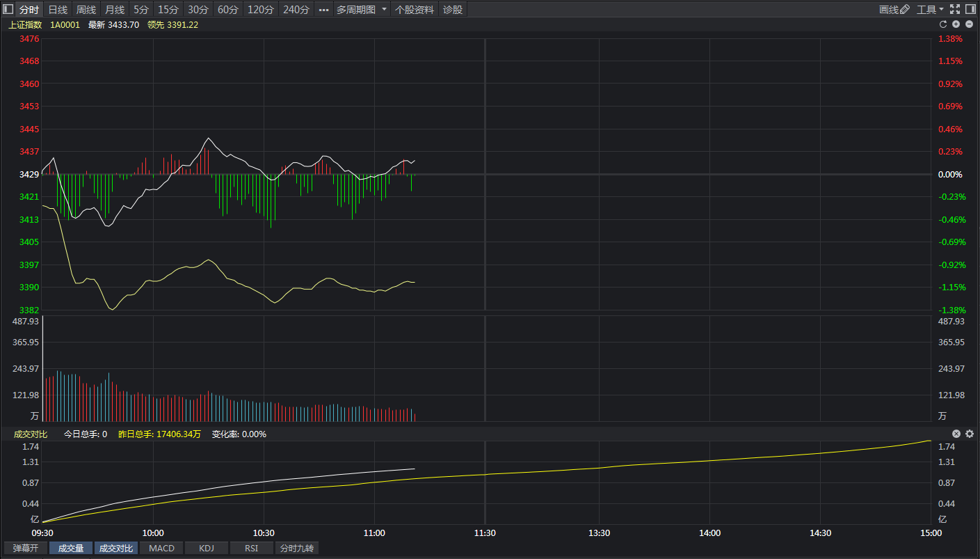This screenshot has height=559, width=980.
Task: Expand more periods via the ellipsis button
Action: (x=323, y=9)
